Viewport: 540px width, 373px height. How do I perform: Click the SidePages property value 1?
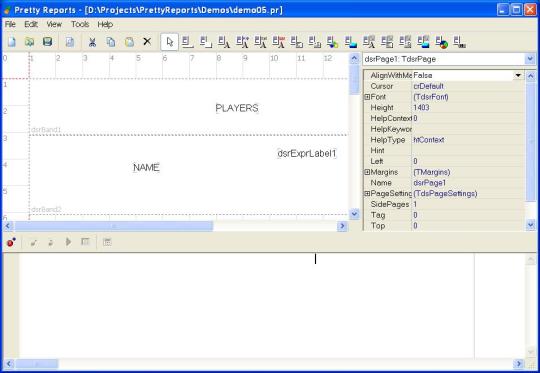(468, 204)
